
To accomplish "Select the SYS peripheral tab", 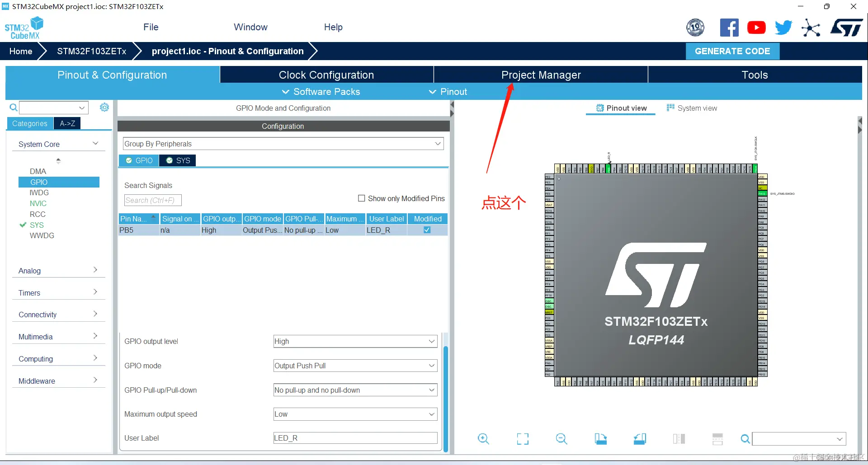I will pos(178,160).
